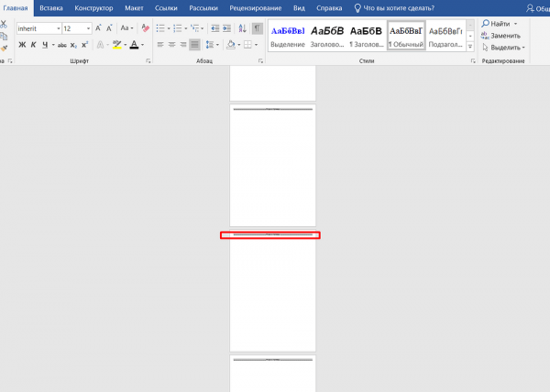Expand the styles gallery more arrow
The image size is (550, 392).
tap(470, 46)
